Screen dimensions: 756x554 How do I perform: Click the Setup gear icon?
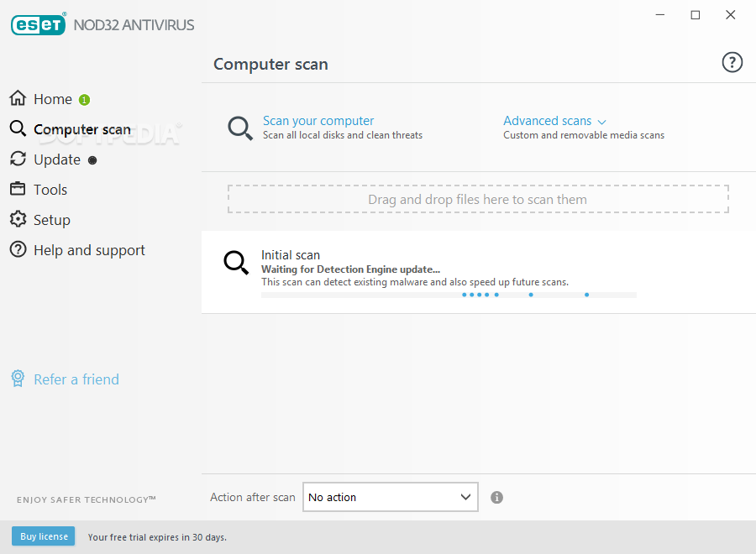18,219
